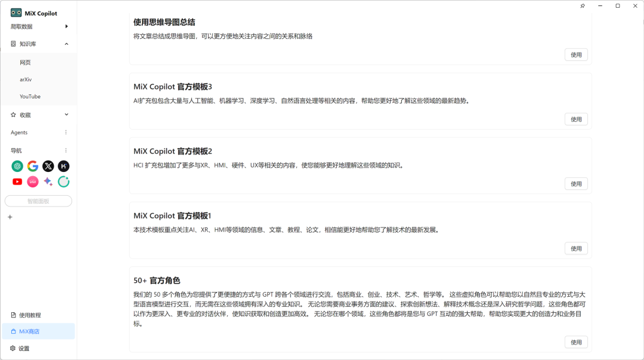Select 爬取数据 in the sidebar
The image size is (644, 360).
tap(21, 26)
